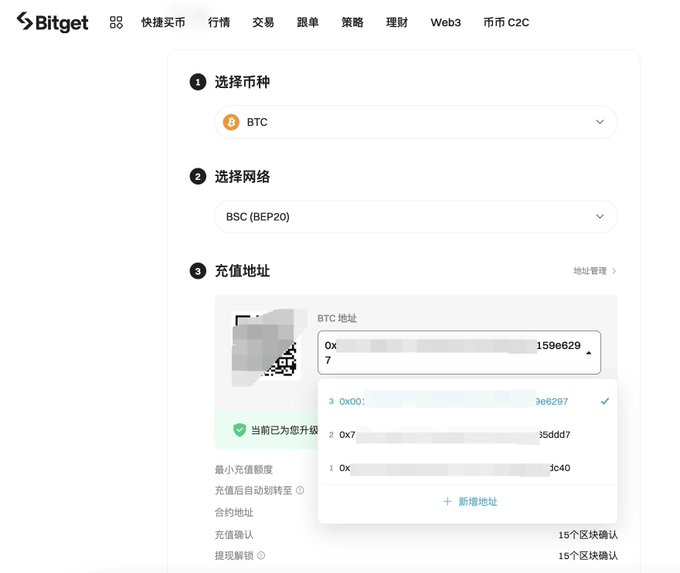Screen dimensions: 680x573
Task: Expand the BTC coin selection dropdown
Action: coord(416,122)
